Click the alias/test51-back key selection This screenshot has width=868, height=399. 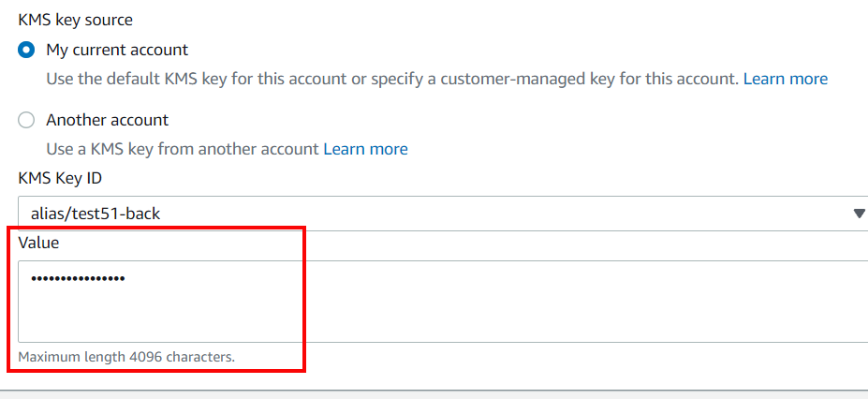coord(95,214)
